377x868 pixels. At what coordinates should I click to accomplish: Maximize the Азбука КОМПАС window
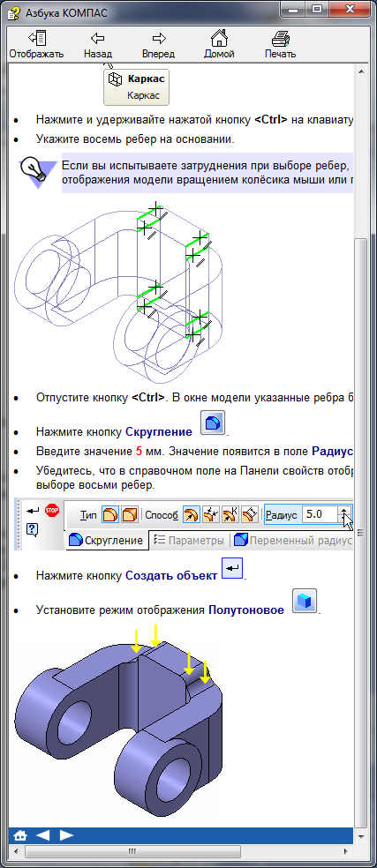(x=317, y=9)
